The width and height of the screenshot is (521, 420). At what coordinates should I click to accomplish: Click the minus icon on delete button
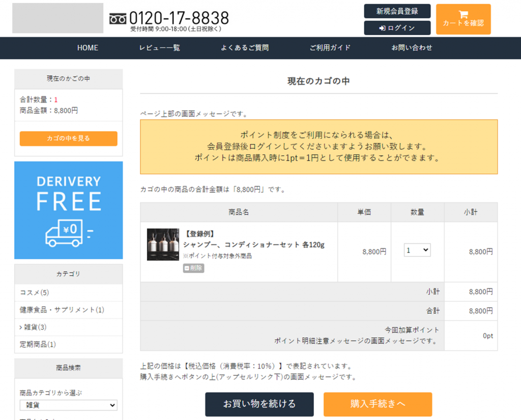coord(187,268)
